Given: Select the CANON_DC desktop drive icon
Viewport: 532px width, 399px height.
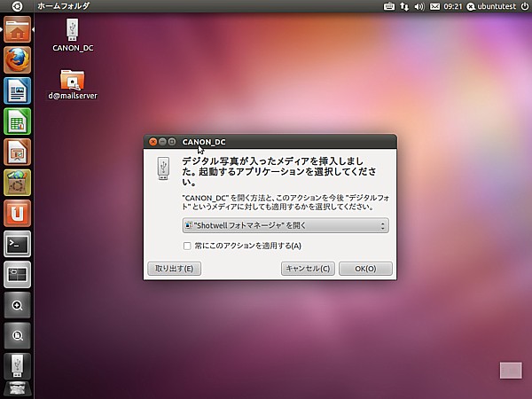Looking at the screenshot, I should 73,35.
